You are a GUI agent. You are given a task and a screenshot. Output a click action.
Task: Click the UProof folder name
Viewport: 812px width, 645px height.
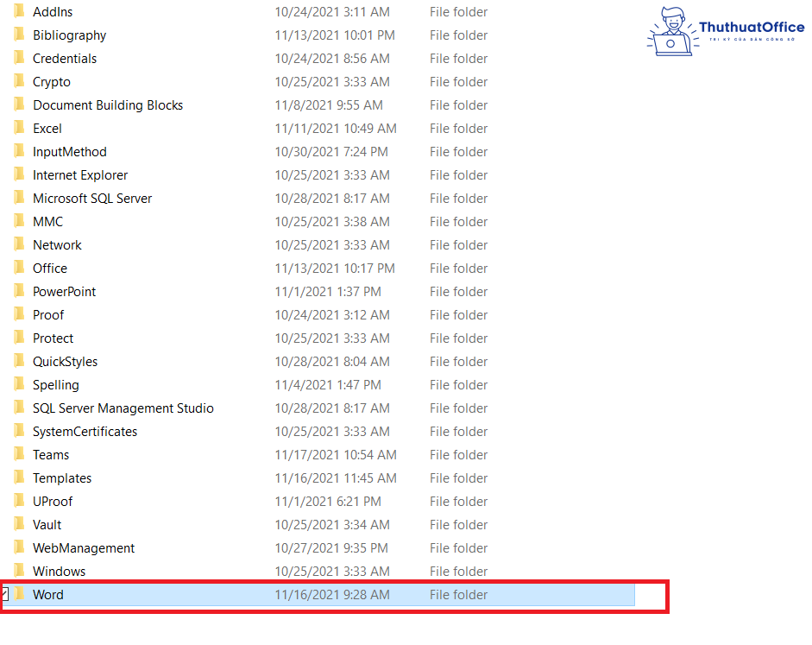point(53,502)
